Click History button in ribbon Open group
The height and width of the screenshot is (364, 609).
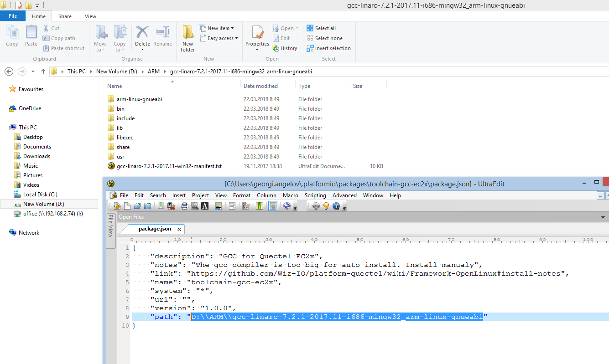point(285,48)
